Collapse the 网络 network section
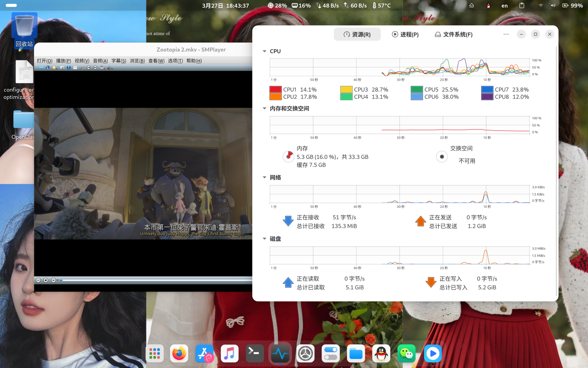Screen dimensions: 588x368 [x=265, y=177]
